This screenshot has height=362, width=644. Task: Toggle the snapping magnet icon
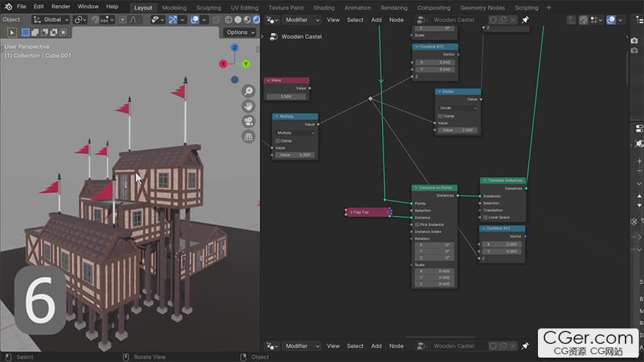95,20
